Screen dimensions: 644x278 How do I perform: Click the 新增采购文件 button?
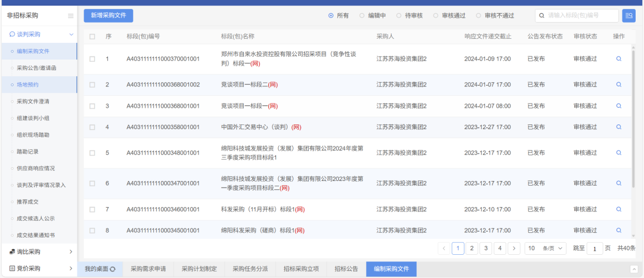tap(109, 15)
